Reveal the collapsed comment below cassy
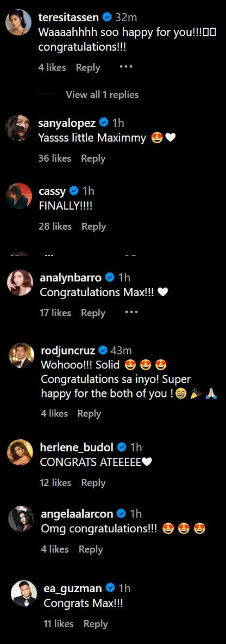Image resolution: width=226 pixels, height=644 pixels. pyautogui.click(x=48, y=254)
